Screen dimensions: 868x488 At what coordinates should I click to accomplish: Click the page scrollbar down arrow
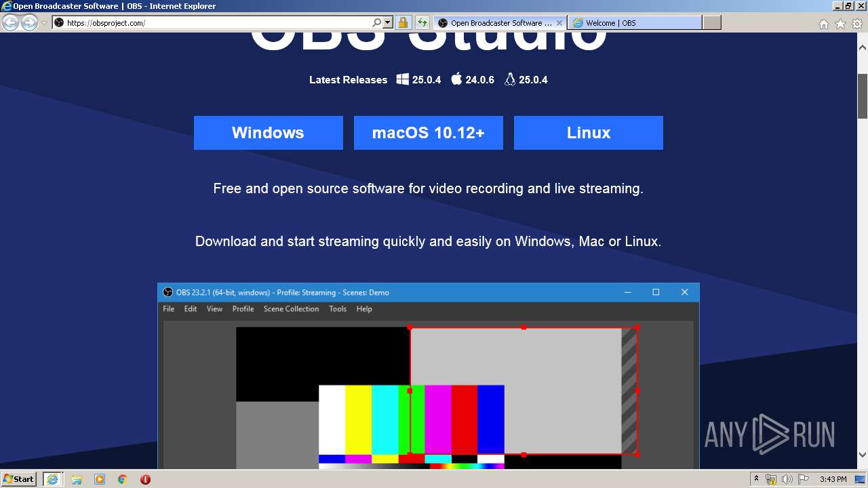coord(863,455)
